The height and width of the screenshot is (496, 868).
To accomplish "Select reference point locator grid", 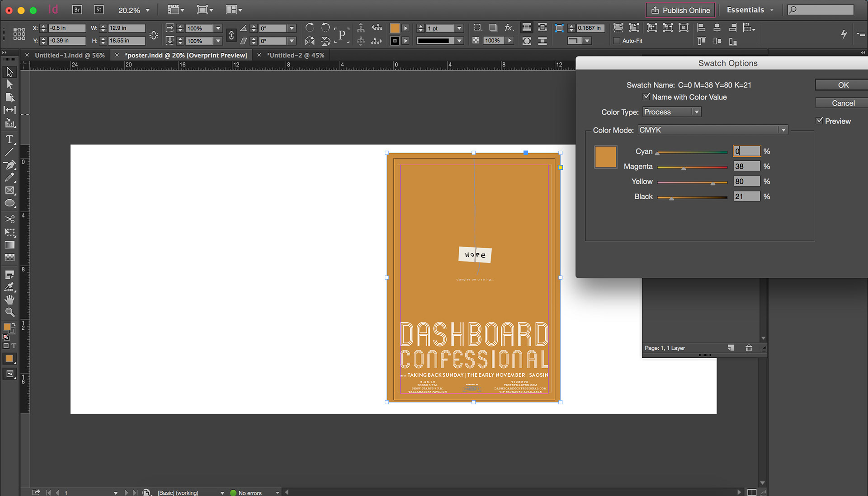I will tap(19, 34).
